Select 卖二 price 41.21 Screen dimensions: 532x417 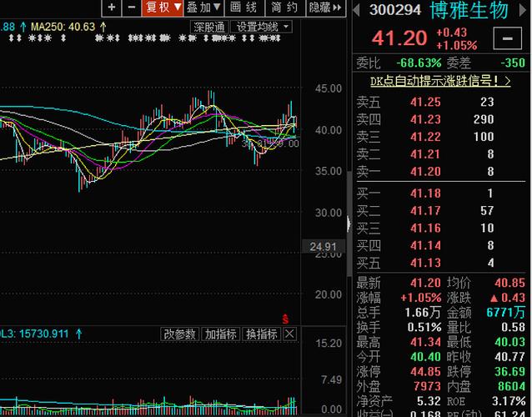[425, 154]
